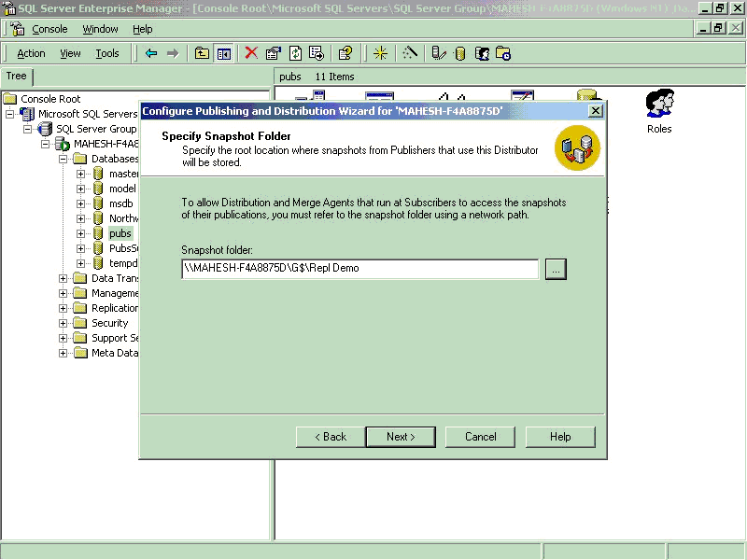
Task: Click the Console Root folder icon
Action: click(10, 99)
